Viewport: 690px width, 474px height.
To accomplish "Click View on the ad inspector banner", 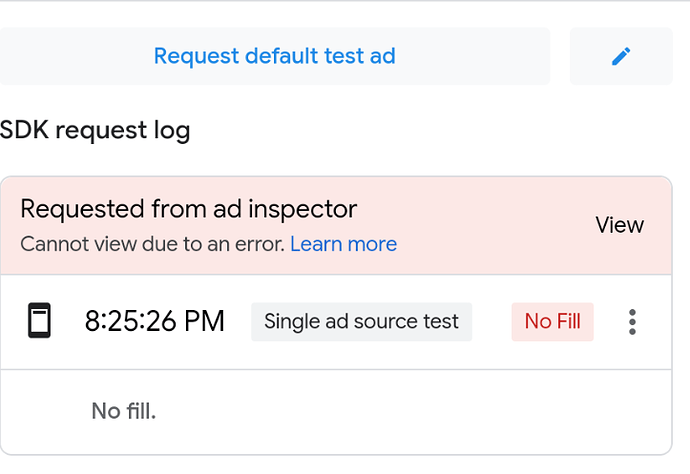I will pos(619,225).
